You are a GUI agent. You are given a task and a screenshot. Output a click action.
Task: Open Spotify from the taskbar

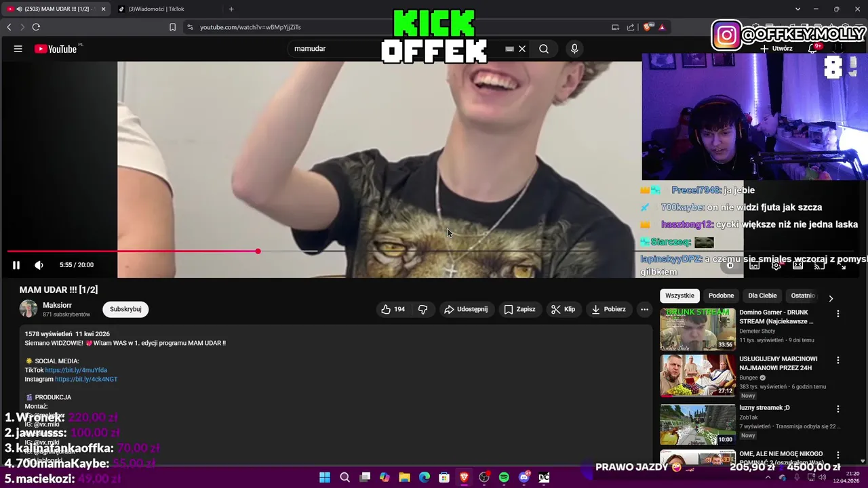tap(504, 477)
